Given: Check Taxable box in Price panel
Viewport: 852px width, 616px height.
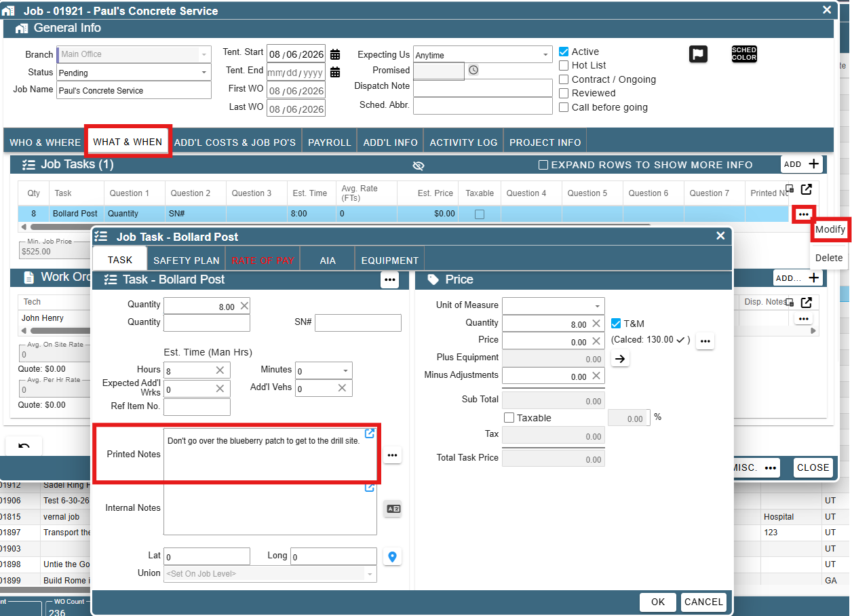Looking at the screenshot, I should click(x=509, y=418).
